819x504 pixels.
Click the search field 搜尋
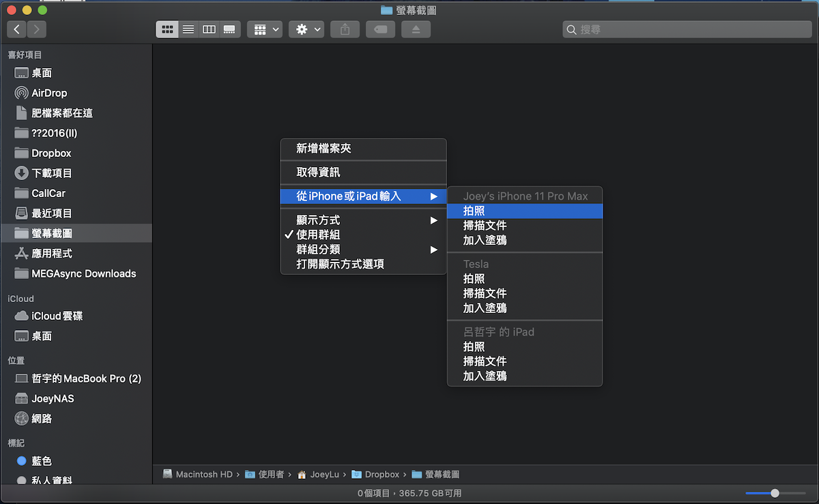[x=687, y=29]
